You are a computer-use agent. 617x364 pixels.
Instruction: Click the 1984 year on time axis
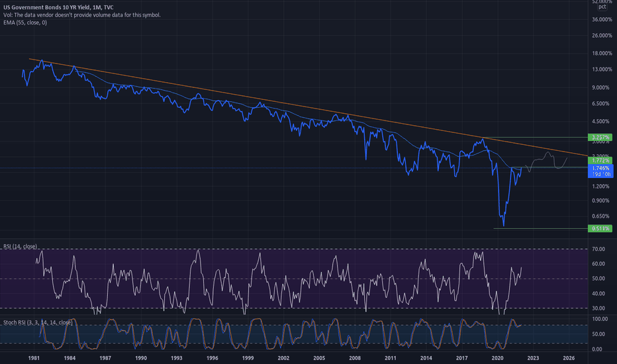(70, 358)
